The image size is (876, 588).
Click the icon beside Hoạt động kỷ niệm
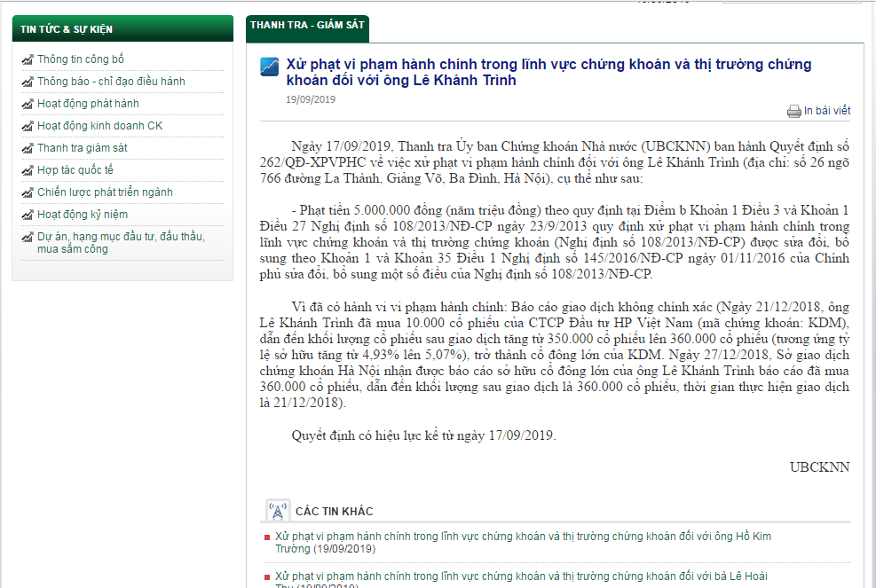point(28,215)
